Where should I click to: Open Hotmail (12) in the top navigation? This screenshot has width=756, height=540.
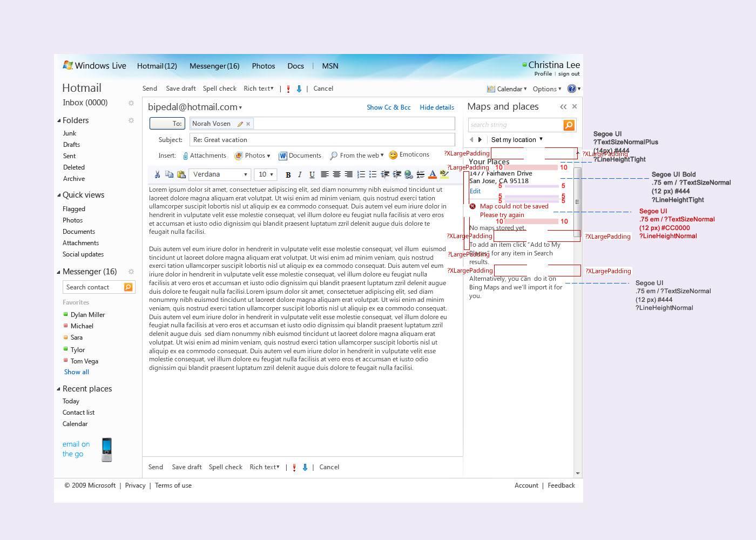[x=157, y=66]
